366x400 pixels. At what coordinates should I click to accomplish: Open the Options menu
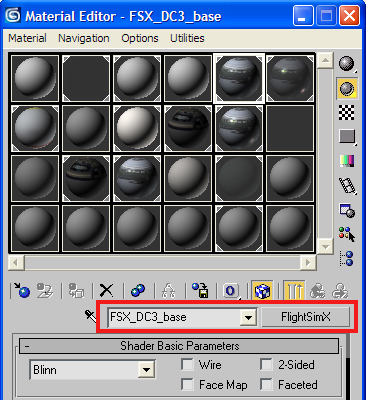(x=140, y=38)
